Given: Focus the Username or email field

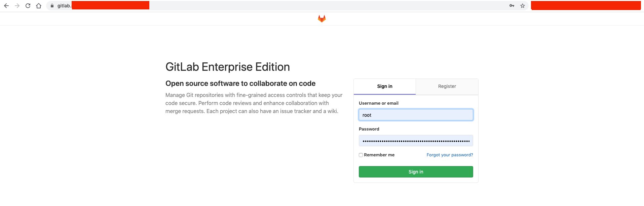Looking at the screenshot, I should pos(416,115).
